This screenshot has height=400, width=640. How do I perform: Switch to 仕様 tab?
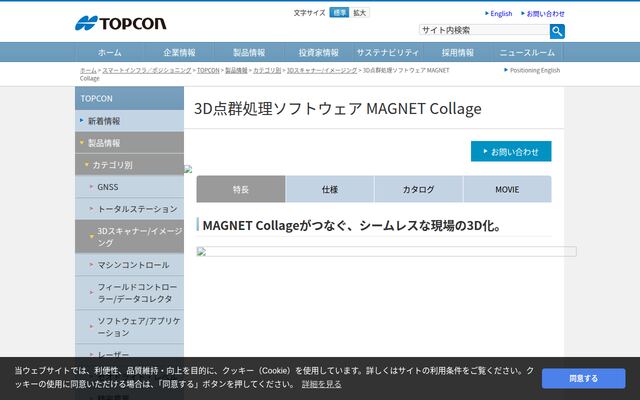point(330,189)
